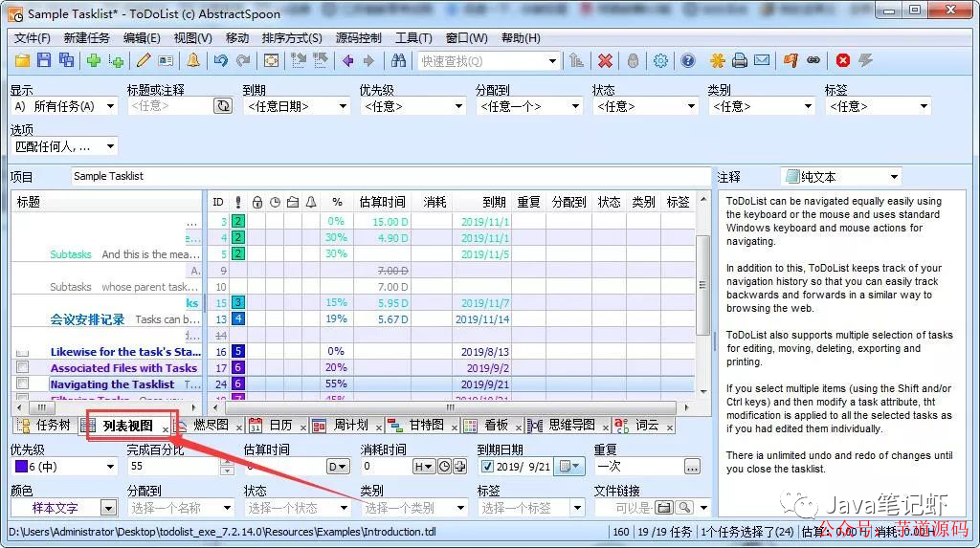Switch to the 任务树 tab

pos(44,426)
